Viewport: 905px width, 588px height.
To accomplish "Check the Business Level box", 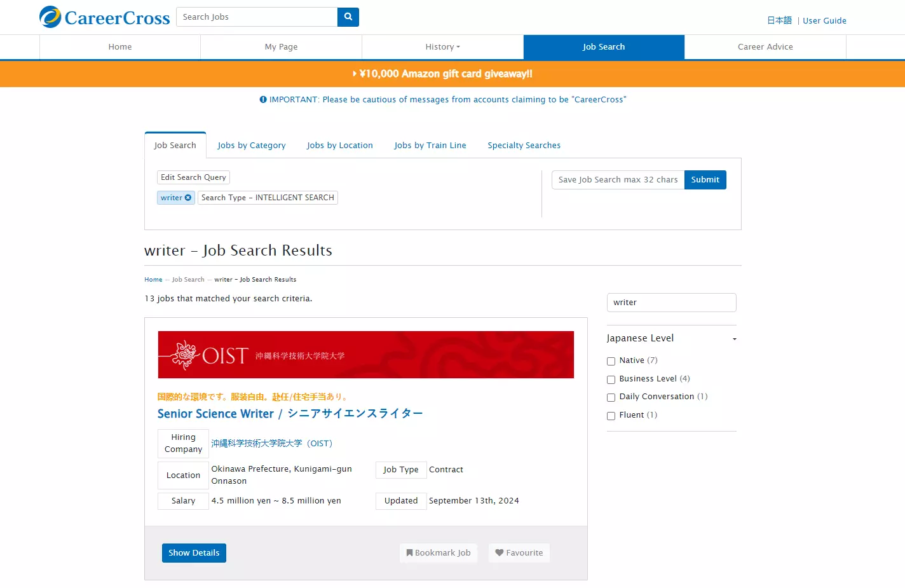I will [611, 379].
